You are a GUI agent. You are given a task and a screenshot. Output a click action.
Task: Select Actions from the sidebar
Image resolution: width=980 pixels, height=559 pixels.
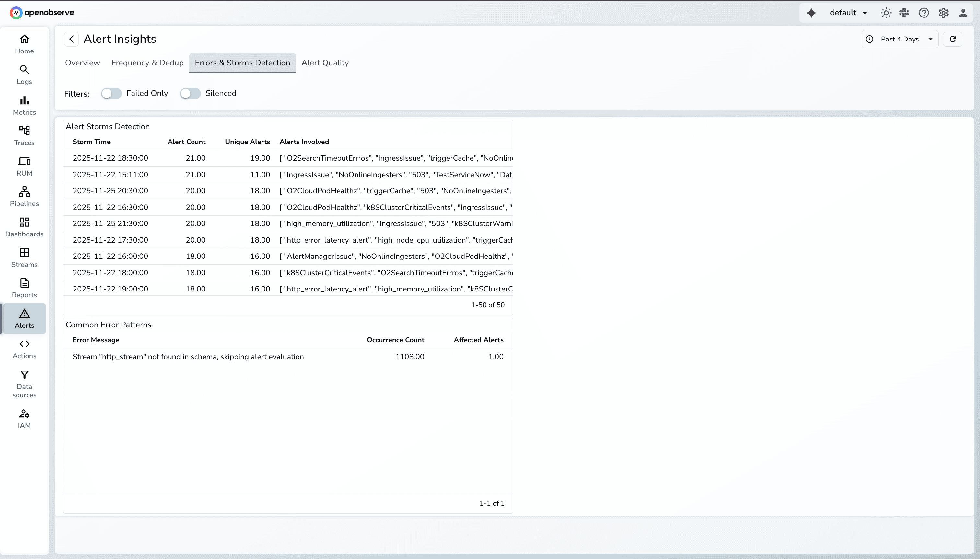click(24, 349)
